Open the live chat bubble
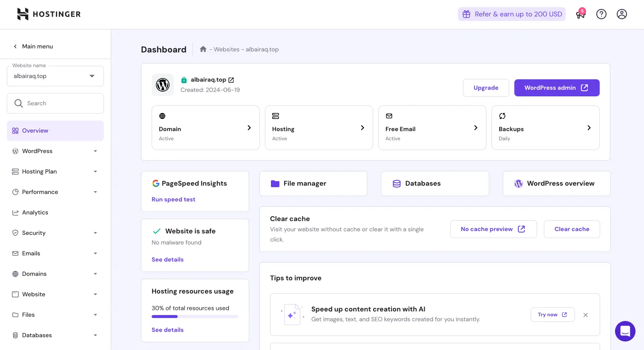This screenshot has width=644, height=350. pyautogui.click(x=625, y=331)
